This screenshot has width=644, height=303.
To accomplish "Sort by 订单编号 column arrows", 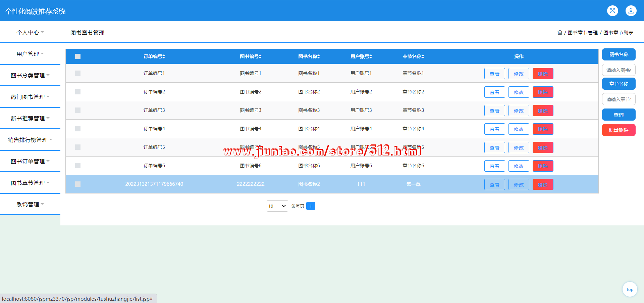I will pyautogui.click(x=164, y=57).
